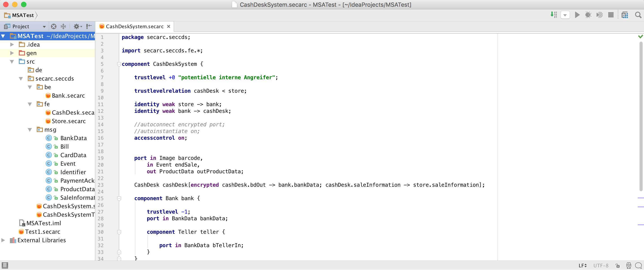The width and height of the screenshot is (644, 270).
Task: Click line number 19 in gutter
Action: point(100,158)
